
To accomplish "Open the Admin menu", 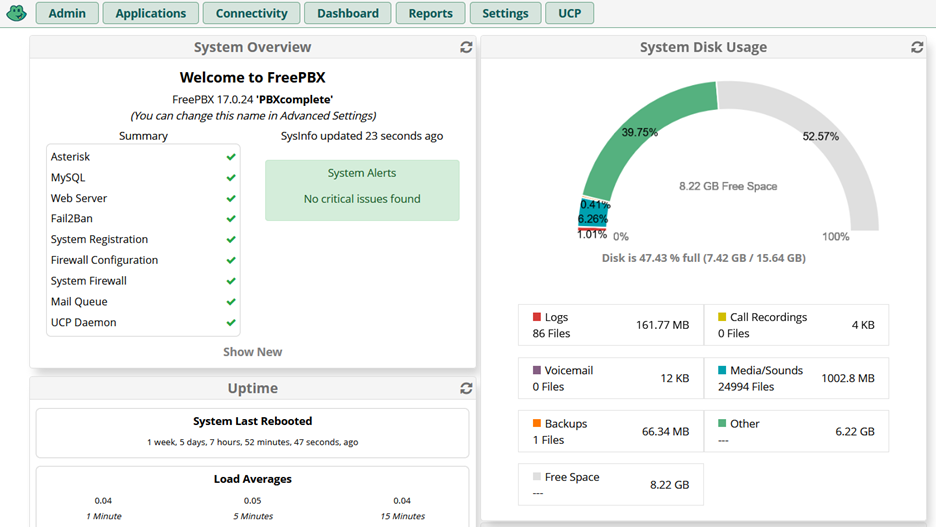I will pos(67,13).
